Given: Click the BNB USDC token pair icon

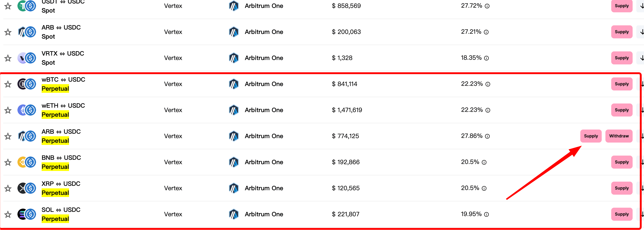Looking at the screenshot, I should coord(26,162).
